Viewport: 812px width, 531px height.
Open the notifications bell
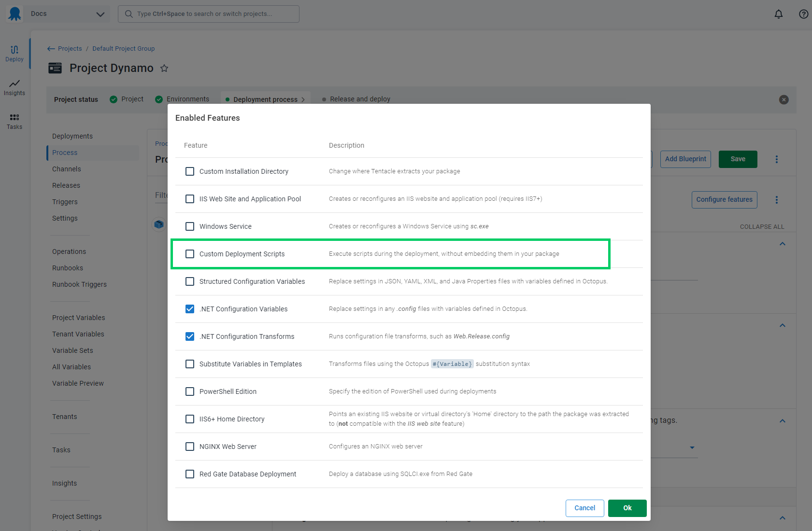[x=779, y=14]
